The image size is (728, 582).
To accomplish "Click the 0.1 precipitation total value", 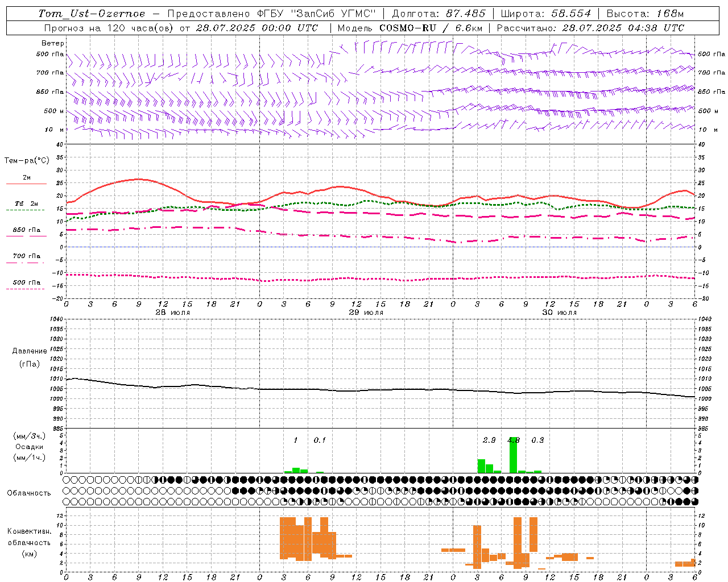I will click(320, 440).
